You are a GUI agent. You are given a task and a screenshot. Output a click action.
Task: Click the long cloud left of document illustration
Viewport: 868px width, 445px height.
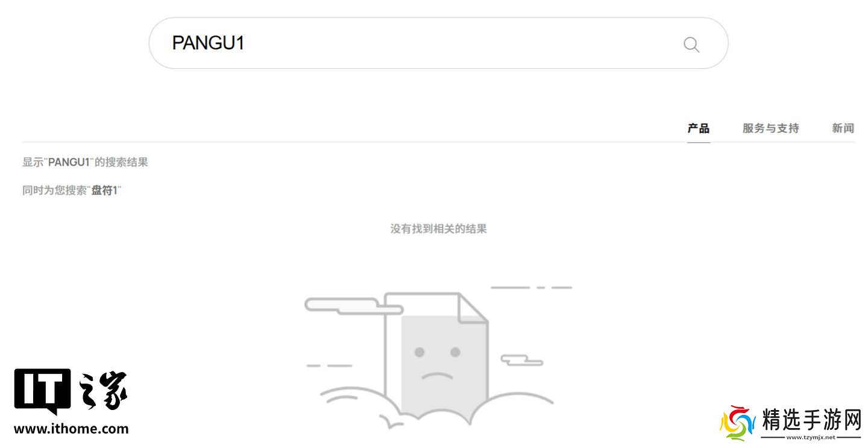coord(353,306)
